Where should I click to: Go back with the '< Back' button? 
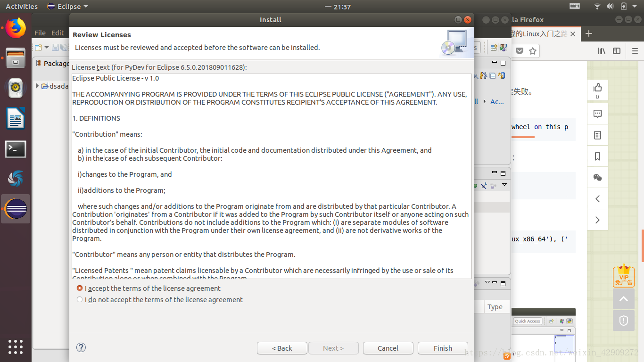(x=282, y=348)
